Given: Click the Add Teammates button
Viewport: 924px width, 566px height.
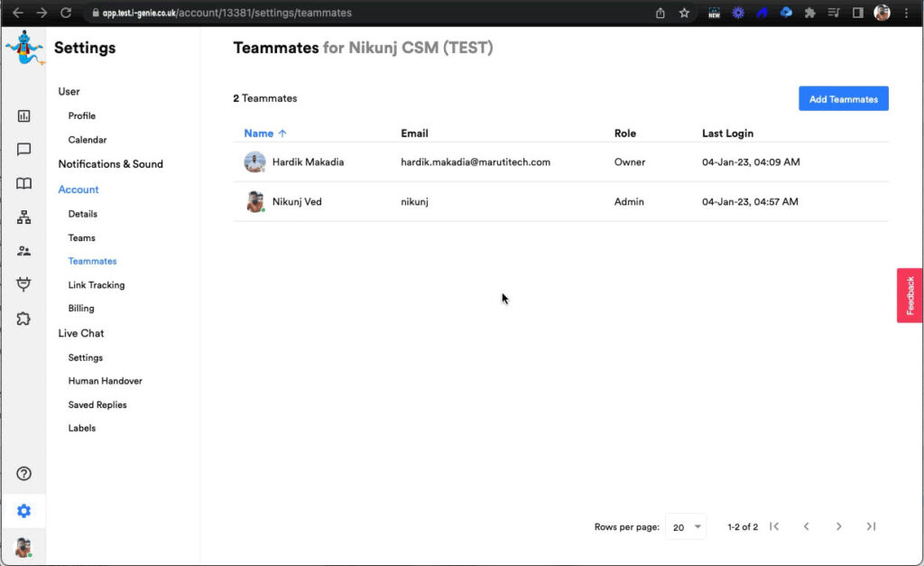Looking at the screenshot, I should coord(843,99).
